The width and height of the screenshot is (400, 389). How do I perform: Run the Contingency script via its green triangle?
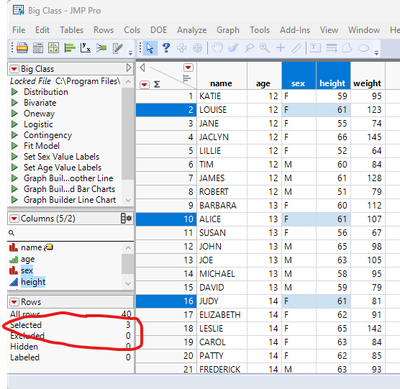tap(14, 135)
